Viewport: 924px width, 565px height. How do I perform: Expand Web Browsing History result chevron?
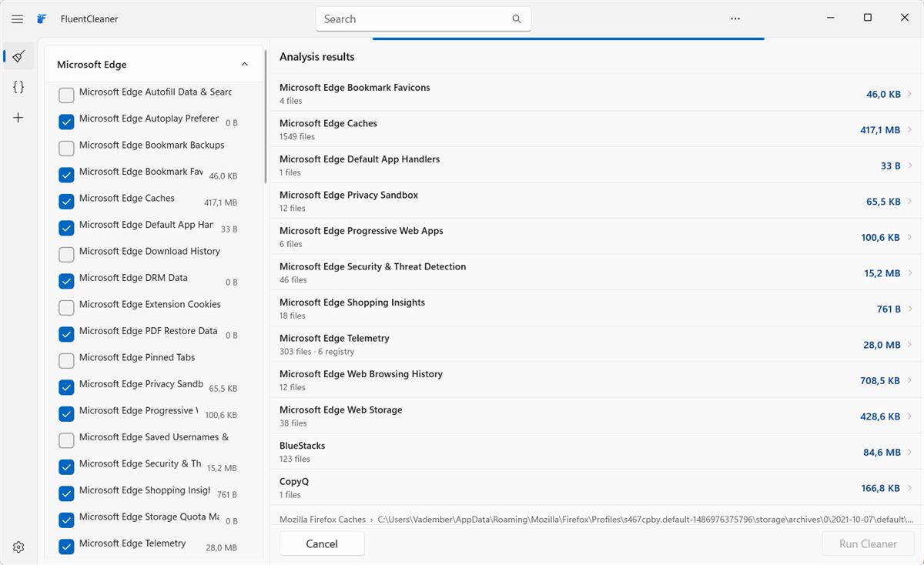coord(909,380)
